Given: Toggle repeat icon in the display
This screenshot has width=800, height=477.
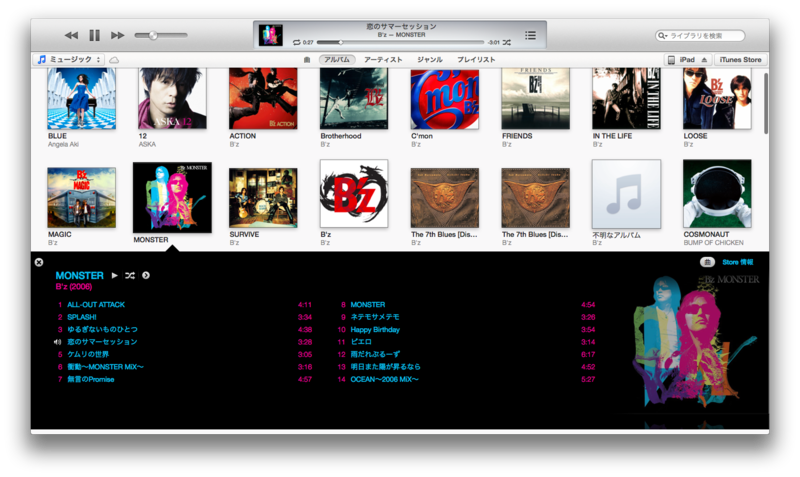Looking at the screenshot, I should (296, 42).
